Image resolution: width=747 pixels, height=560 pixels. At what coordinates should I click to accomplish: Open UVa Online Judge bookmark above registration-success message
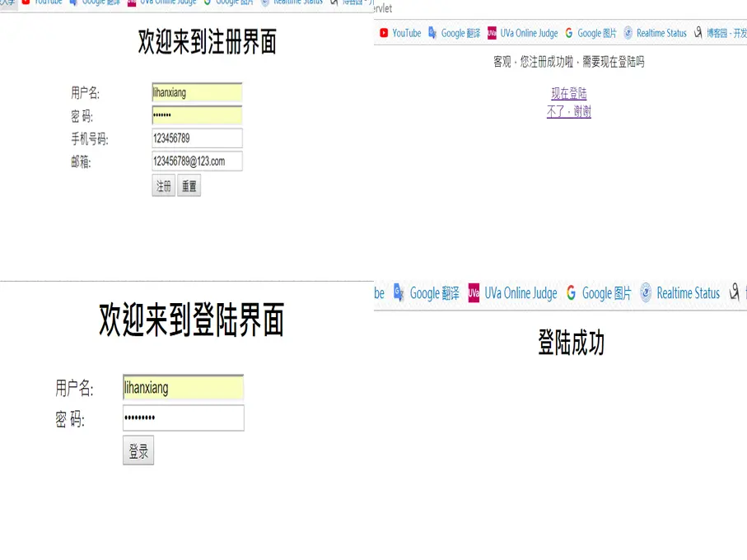click(x=523, y=33)
